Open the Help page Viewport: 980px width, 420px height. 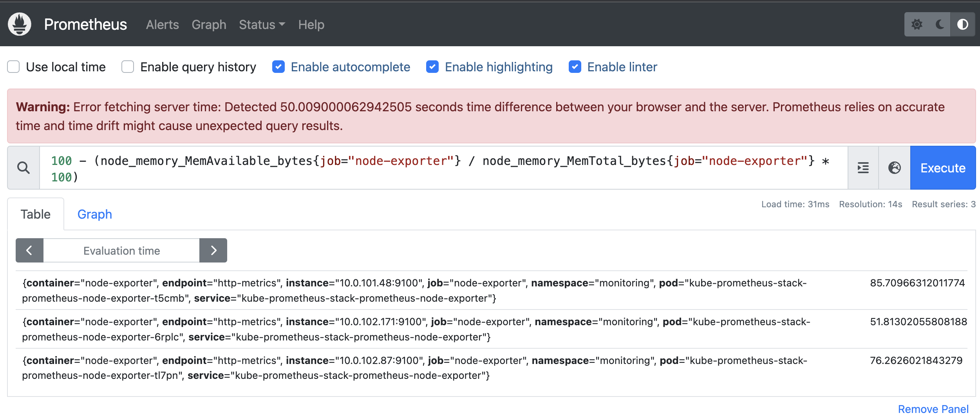click(311, 25)
